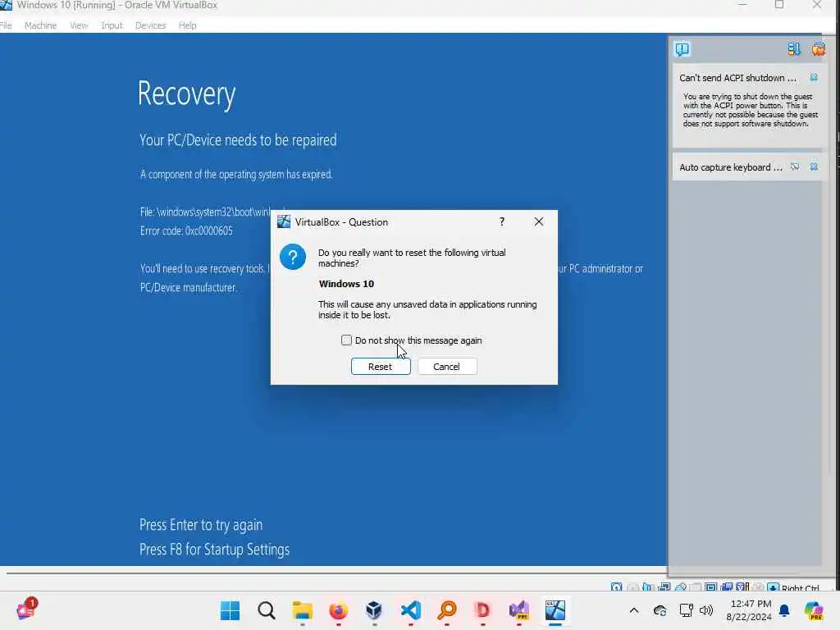
Task: Open the clock showing 12:47 PM
Action: coord(749,610)
